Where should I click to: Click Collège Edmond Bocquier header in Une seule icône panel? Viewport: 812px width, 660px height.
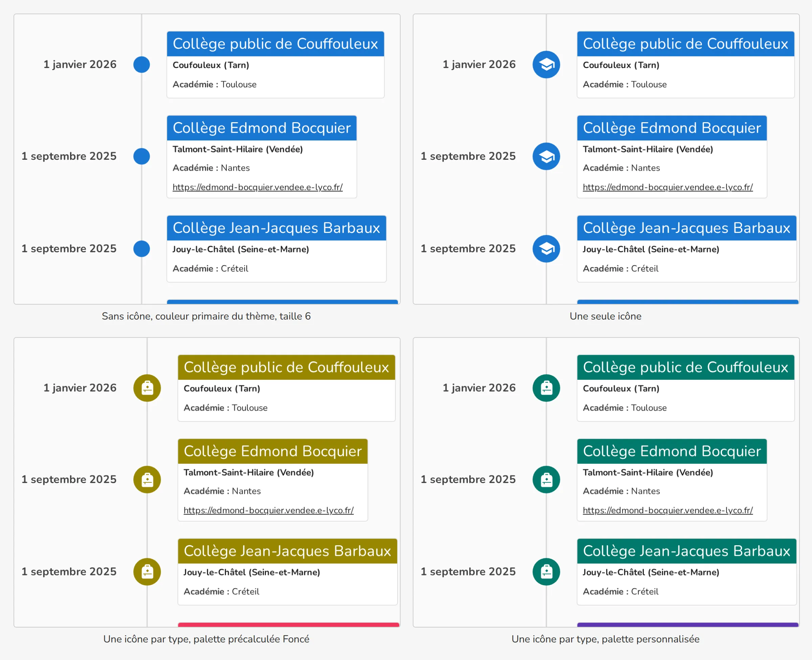[672, 128]
